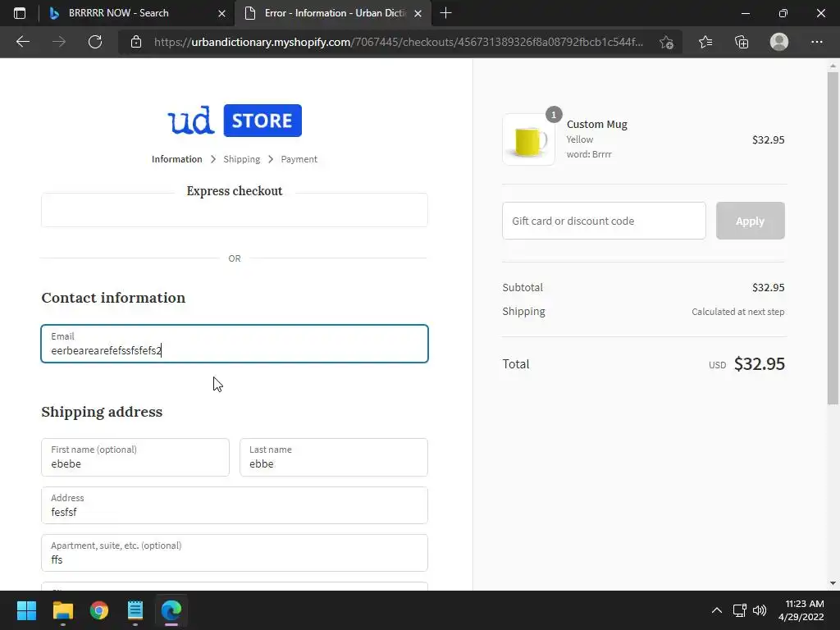Viewport: 840px width, 630px height.
Task: Open a new browser tab
Action: pyautogui.click(x=445, y=13)
